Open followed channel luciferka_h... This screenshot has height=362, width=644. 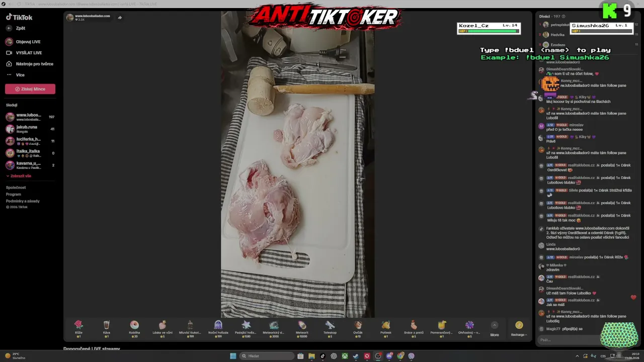[x=30, y=141]
